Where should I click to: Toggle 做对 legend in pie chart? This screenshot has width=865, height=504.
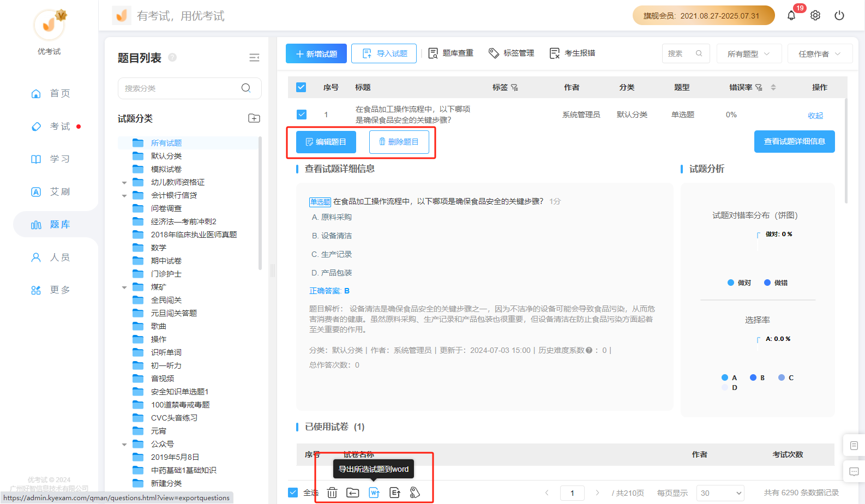pyautogui.click(x=740, y=283)
